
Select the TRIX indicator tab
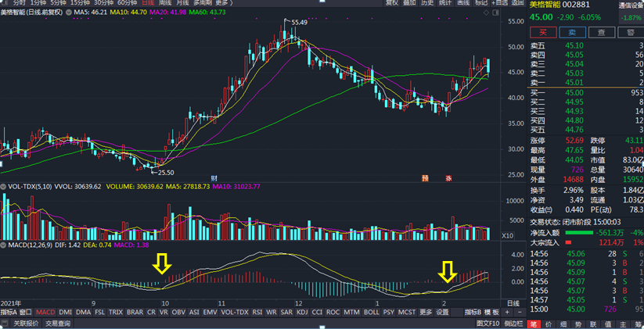coord(115,312)
